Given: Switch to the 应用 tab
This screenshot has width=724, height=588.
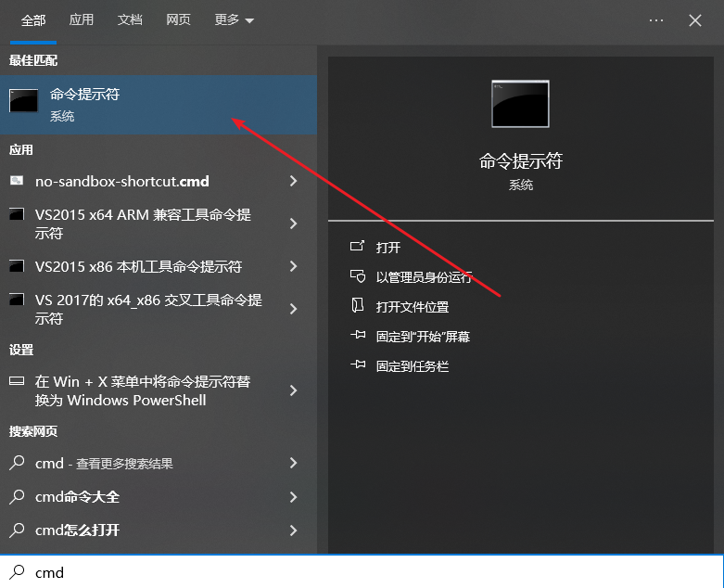Looking at the screenshot, I should click(x=82, y=19).
